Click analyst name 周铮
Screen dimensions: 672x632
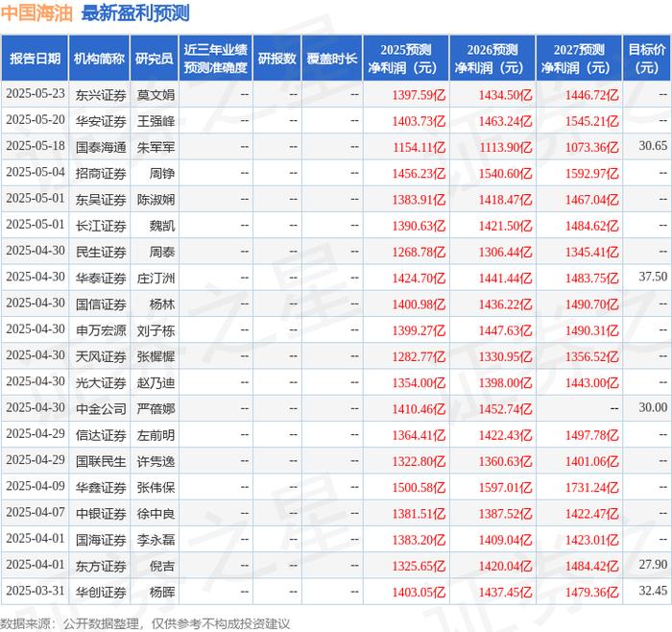pos(162,173)
